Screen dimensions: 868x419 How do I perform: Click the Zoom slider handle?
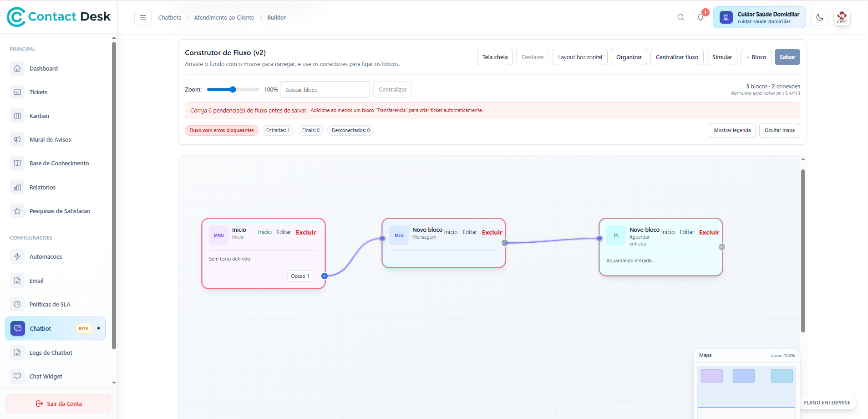[x=233, y=90]
